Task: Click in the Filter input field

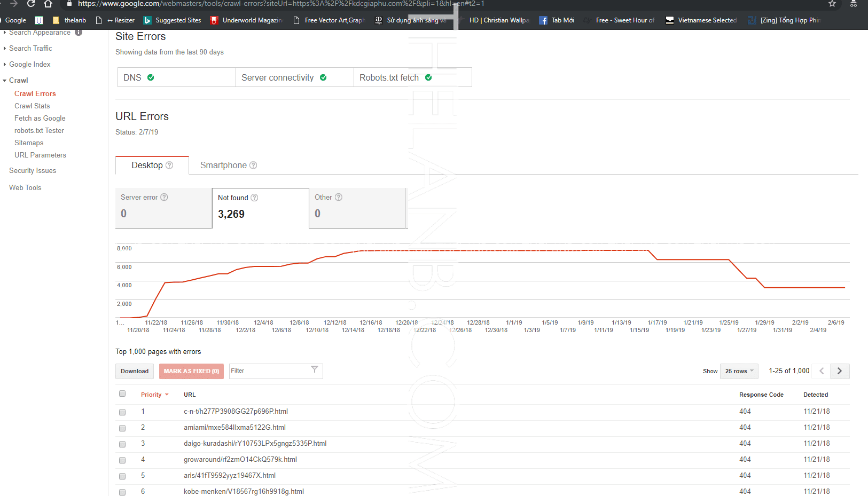Action: (268, 371)
